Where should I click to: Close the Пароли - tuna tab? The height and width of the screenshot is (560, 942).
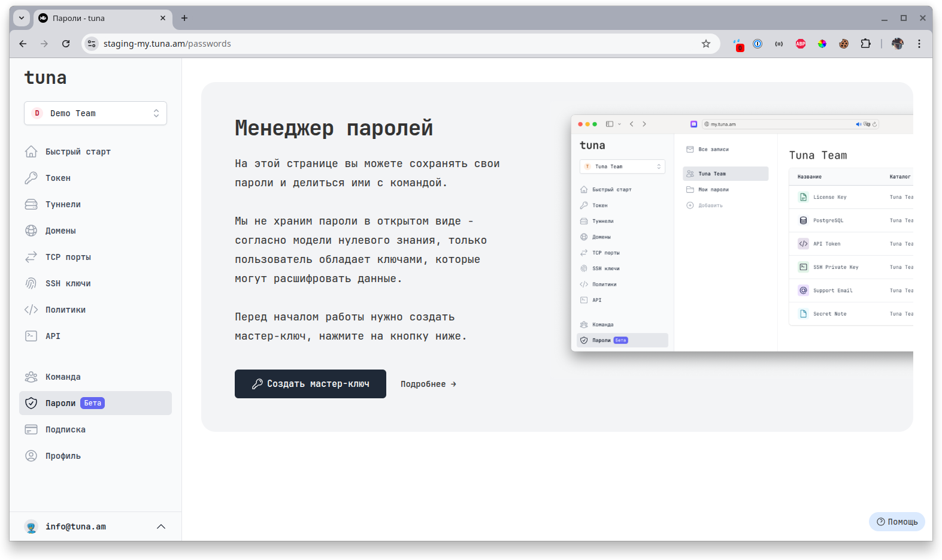(x=163, y=18)
